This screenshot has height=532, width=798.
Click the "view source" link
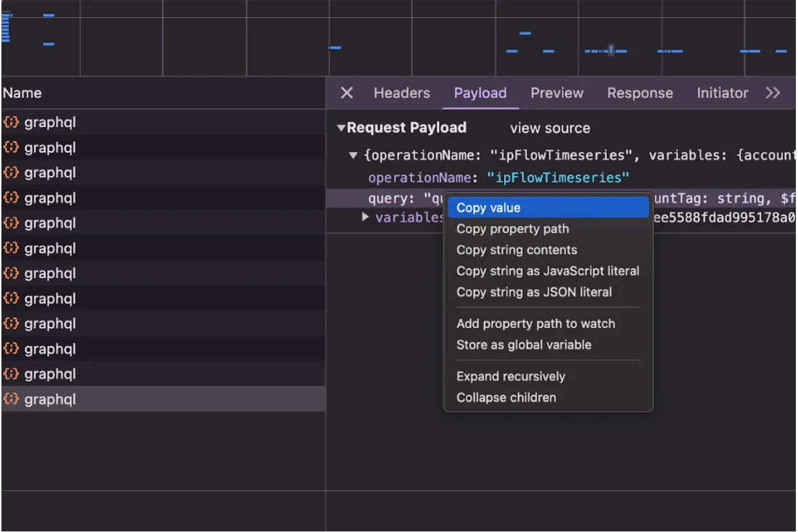click(x=549, y=128)
